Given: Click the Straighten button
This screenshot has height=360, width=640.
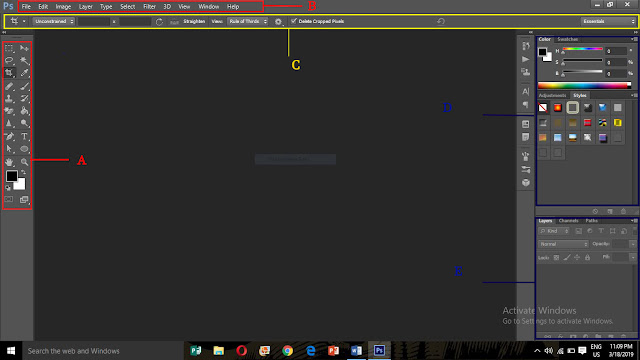Looking at the screenshot, I should pyautogui.click(x=194, y=21).
